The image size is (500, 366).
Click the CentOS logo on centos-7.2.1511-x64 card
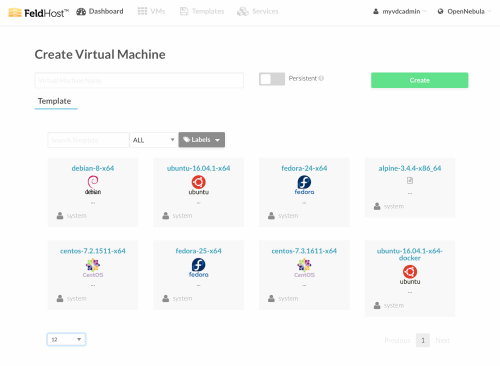[x=93, y=268]
